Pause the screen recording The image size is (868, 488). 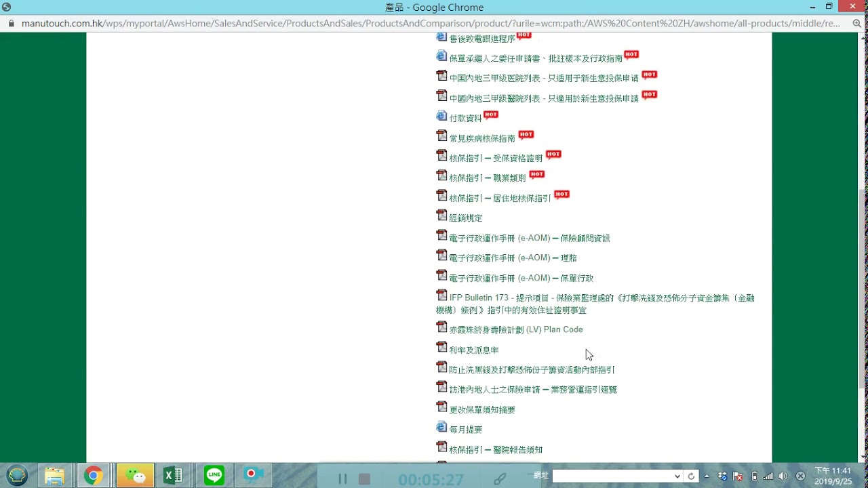342,479
